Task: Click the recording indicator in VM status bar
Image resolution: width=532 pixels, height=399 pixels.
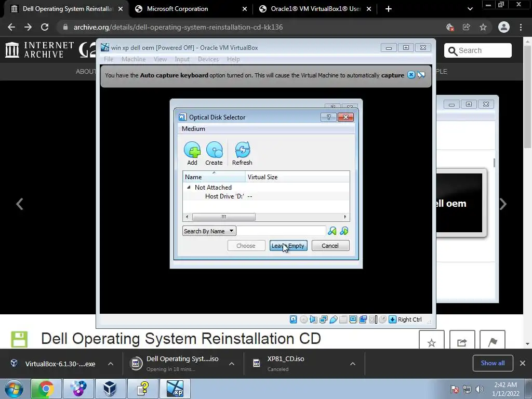Action: click(x=363, y=320)
